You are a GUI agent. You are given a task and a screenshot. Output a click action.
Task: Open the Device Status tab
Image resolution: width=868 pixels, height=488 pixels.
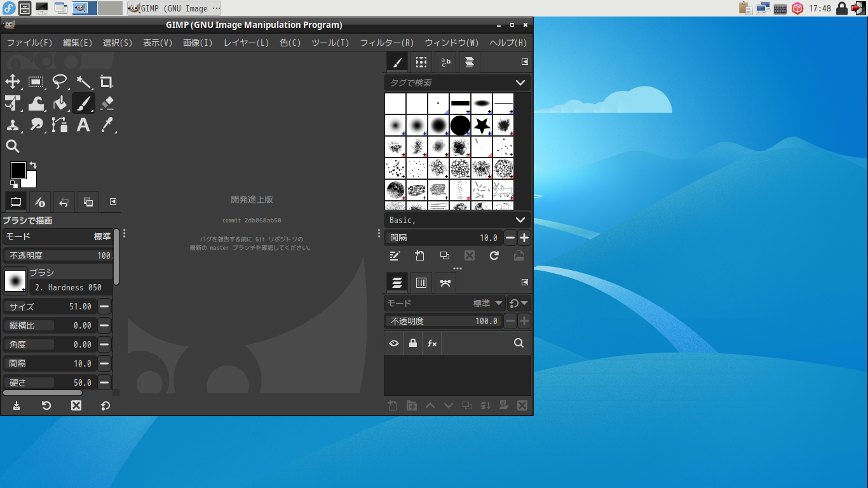coord(40,202)
